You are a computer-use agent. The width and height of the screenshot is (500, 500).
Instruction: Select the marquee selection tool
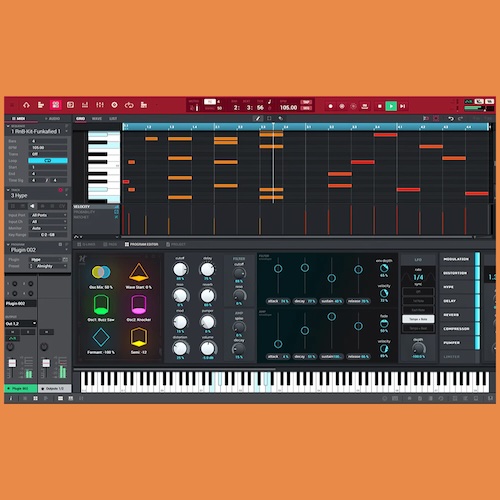[269, 118]
